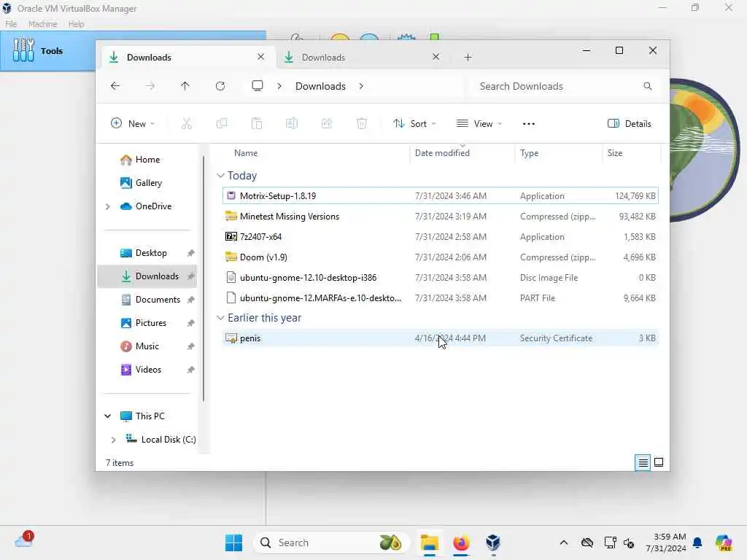The width and height of the screenshot is (747, 560).
Task: Open File menu in VirtualBox Manager
Action: [11, 24]
